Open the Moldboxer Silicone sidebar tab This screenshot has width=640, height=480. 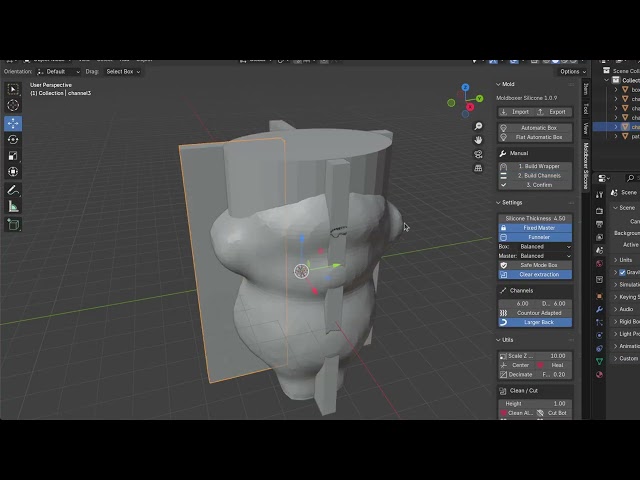tap(586, 166)
